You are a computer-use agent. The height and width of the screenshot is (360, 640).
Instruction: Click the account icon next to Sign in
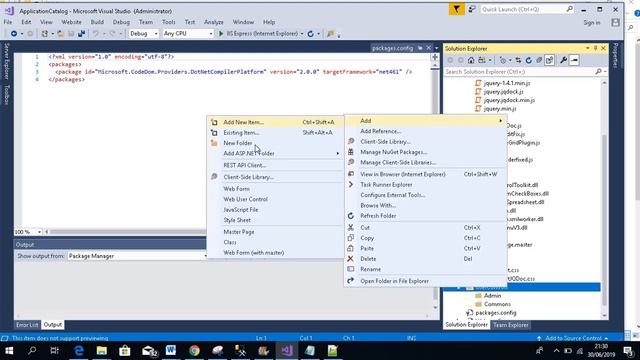coord(616,23)
